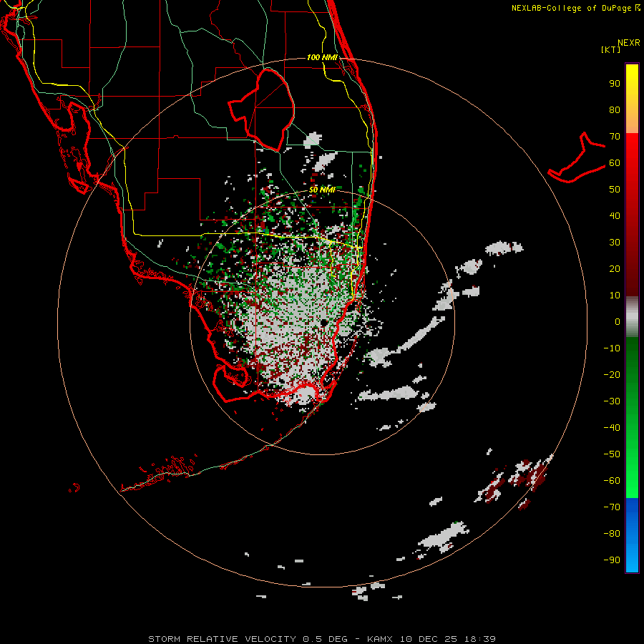Click the 50 NMI range ring label

pyautogui.click(x=322, y=190)
